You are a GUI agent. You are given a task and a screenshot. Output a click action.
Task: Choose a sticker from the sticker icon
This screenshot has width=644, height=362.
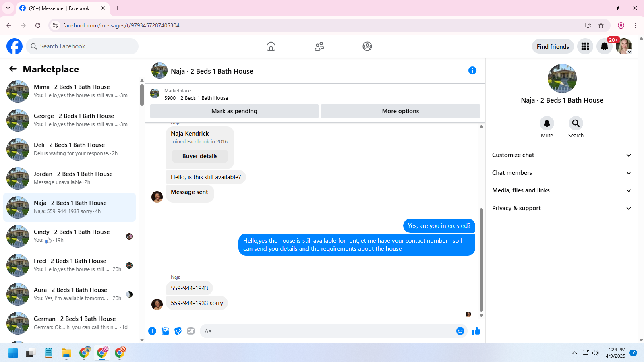tap(178, 331)
